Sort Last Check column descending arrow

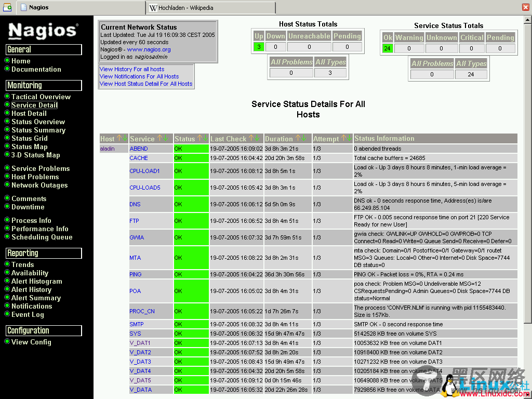(x=257, y=138)
